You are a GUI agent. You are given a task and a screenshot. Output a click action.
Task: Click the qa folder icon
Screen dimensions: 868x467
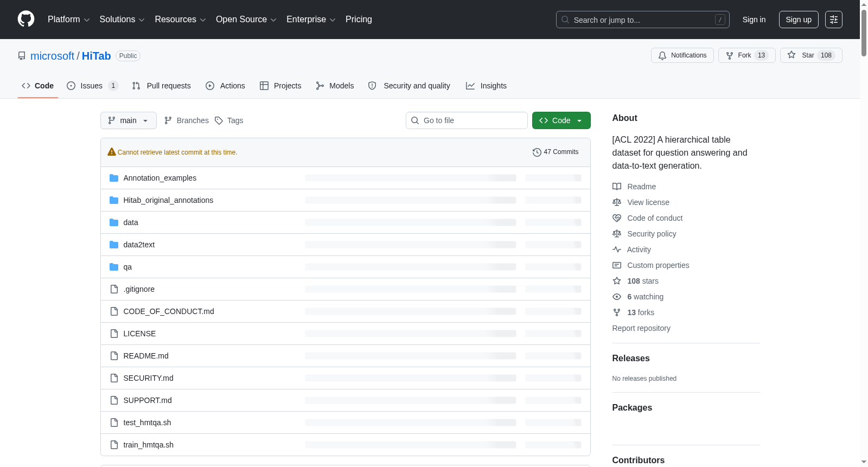pos(114,267)
